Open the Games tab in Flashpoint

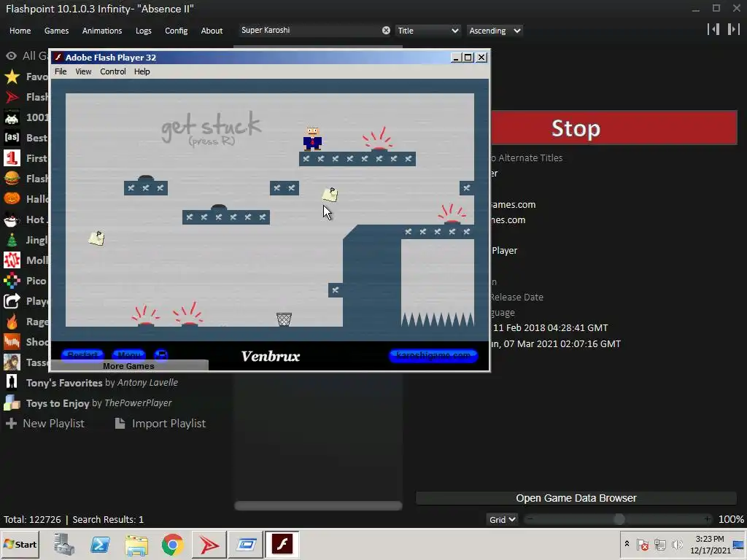coord(56,31)
